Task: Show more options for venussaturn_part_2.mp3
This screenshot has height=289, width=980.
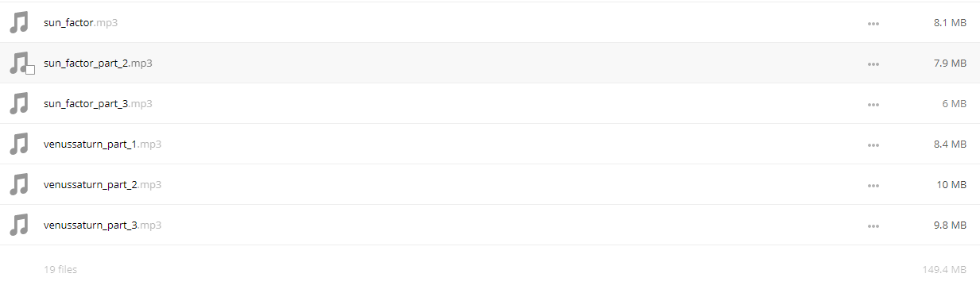Action: (x=873, y=185)
